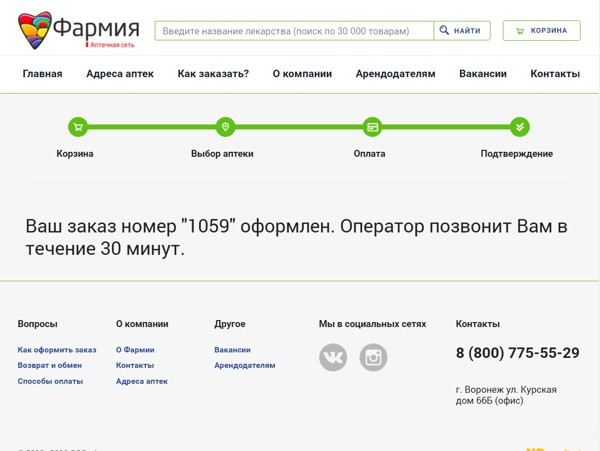
Task: Click the confirmation step icon
Action: tap(519, 127)
